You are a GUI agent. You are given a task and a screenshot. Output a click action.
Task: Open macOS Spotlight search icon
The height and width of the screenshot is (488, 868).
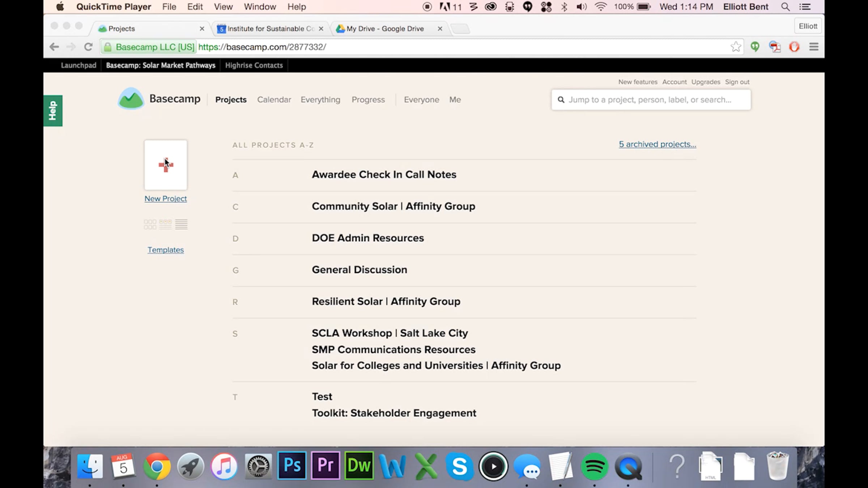pos(785,7)
